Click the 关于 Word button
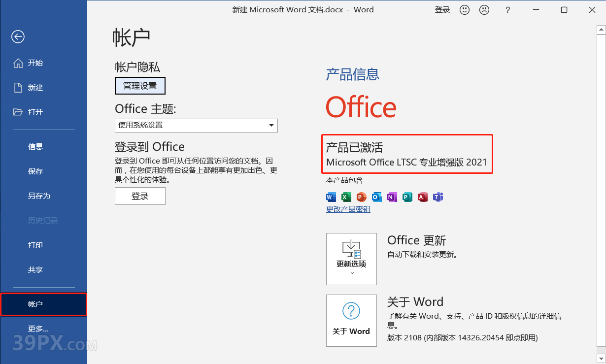Screen dimensions: 606x364 tap(351, 321)
